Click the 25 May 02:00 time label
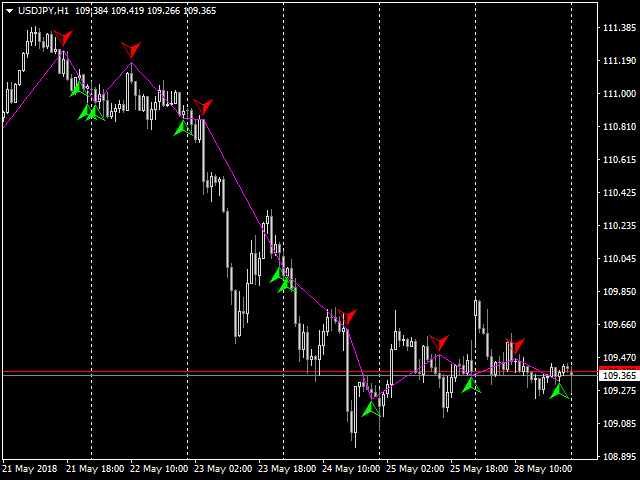640x480 pixels. pyautogui.click(x=415, y=469)
